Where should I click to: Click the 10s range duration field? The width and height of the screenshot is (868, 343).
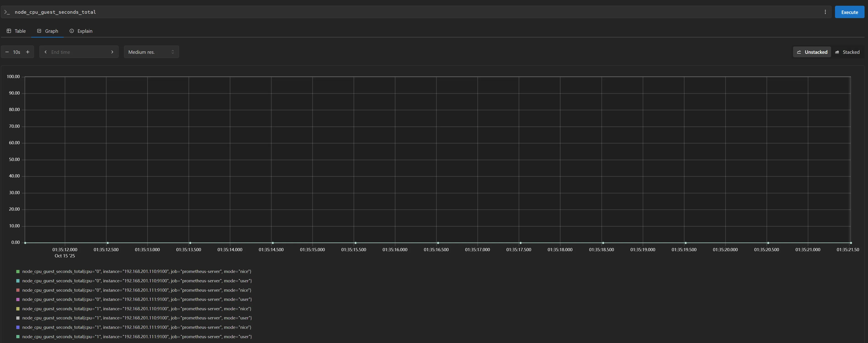pyautogui.click(x=17, y=52)
